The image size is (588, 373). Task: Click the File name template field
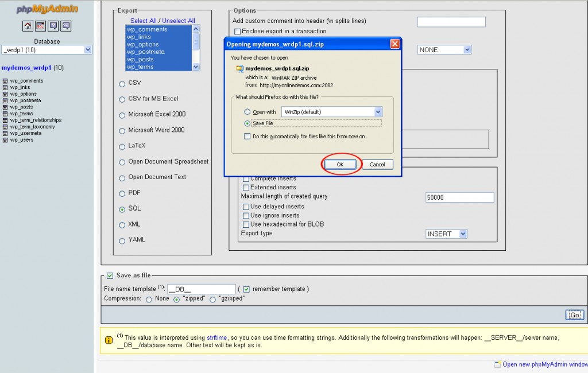[x=202, y=289]
